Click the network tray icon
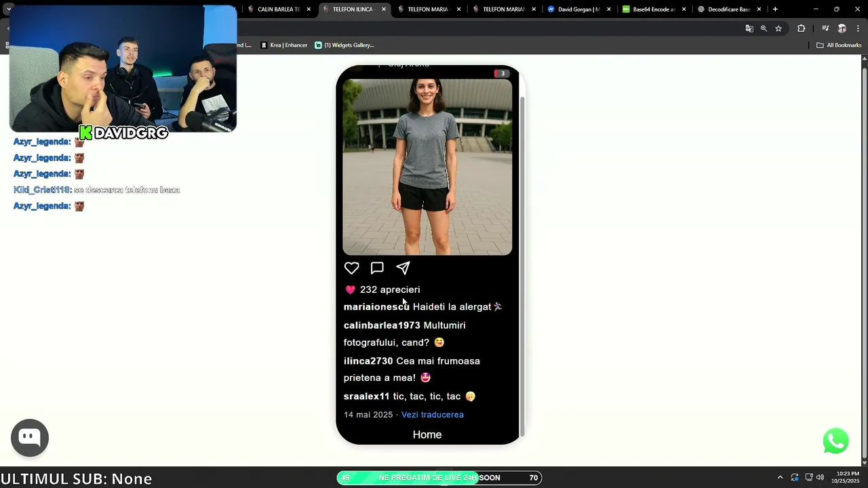 point(808,478)
